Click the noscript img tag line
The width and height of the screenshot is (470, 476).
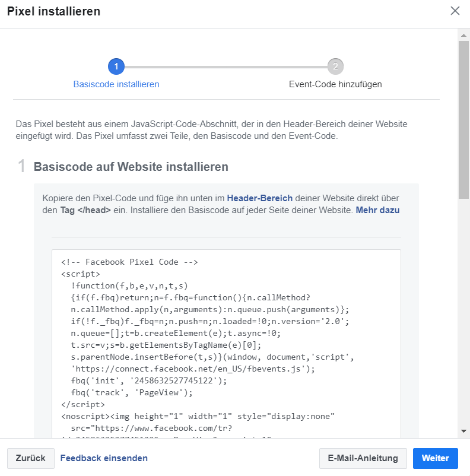point(198,416)
